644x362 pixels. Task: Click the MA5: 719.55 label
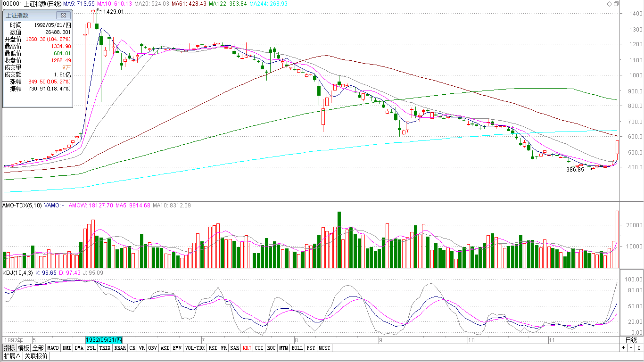tap(80, 4)
